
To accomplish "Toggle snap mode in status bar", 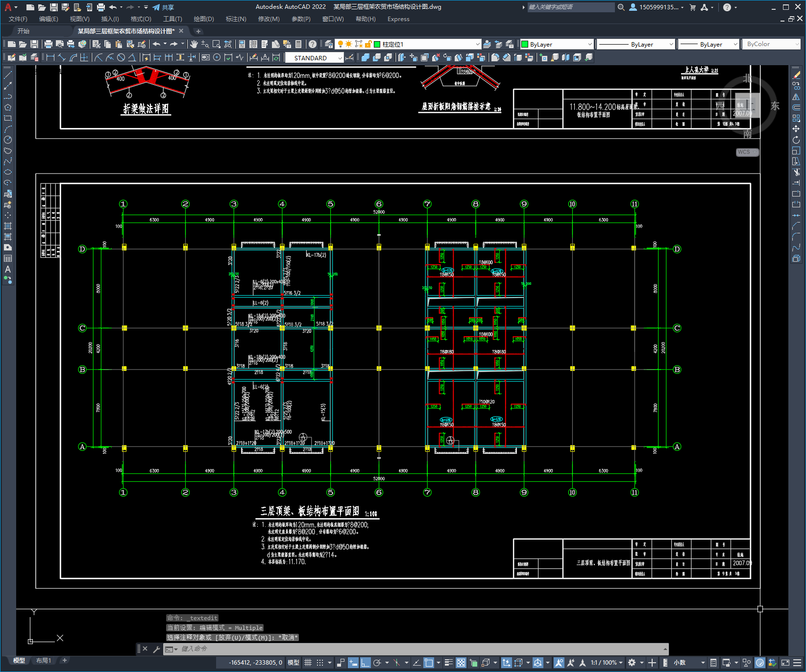I will 320,663.
